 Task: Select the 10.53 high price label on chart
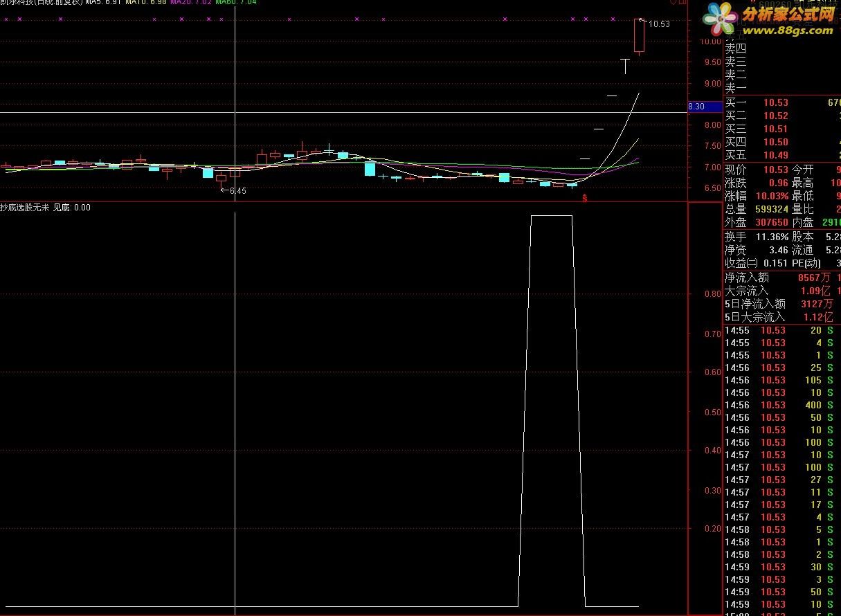659,24
